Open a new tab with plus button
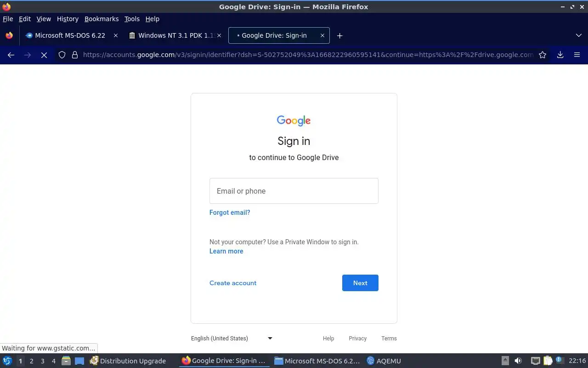 click(x=339, y=35)
